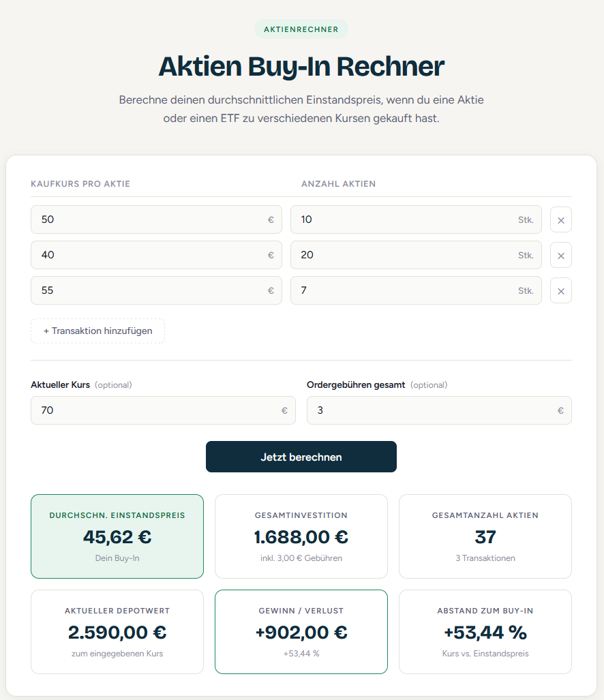Click the Ordergebühren gesamt label
The image size is (604, 700).
pos(356,385)
